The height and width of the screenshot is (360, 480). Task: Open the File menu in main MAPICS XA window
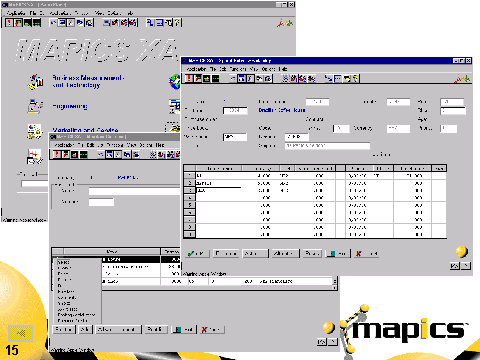[x=33, y=13]
